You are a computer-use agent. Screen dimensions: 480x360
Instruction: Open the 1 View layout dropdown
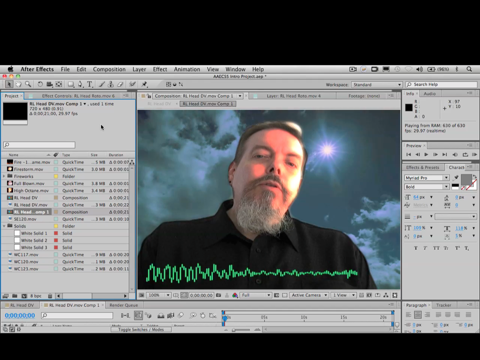(x=343, y=295)
